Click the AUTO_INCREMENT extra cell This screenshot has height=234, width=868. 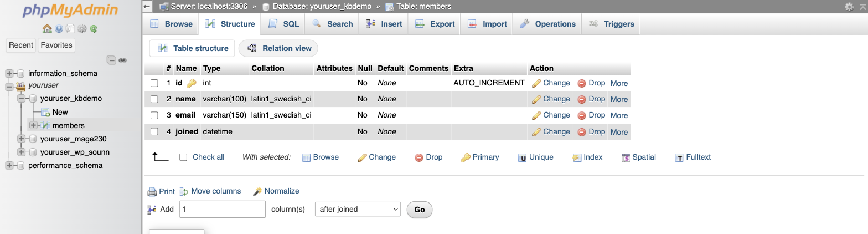(x=489, y=83)
